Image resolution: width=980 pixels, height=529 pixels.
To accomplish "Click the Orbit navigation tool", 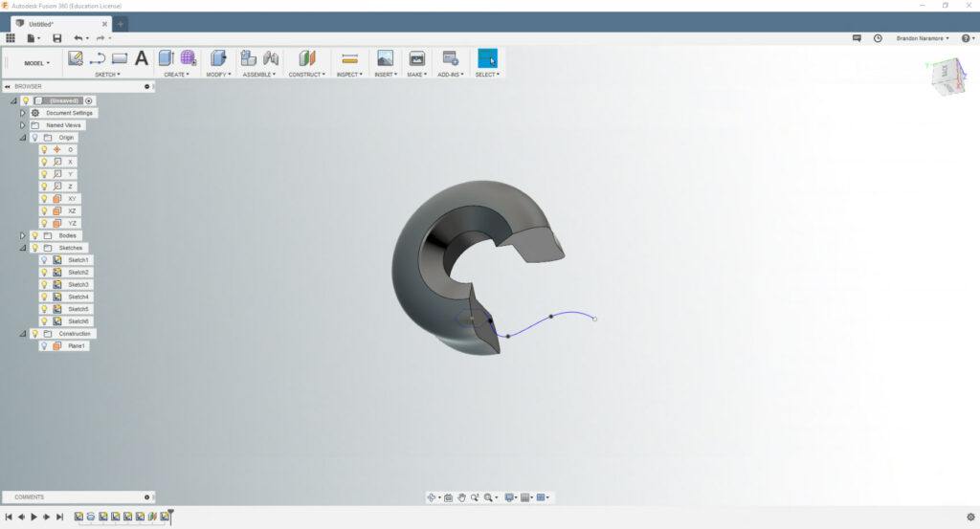I will tap(432, 497).
